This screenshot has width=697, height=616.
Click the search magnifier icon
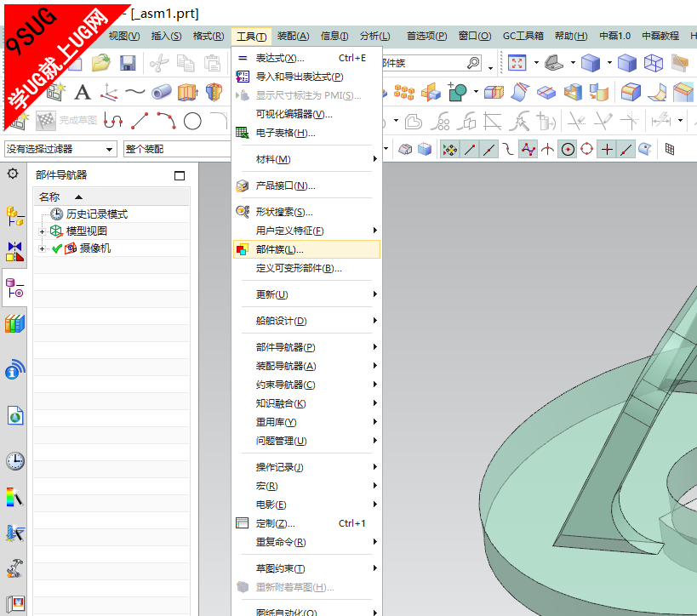[473, 63]
